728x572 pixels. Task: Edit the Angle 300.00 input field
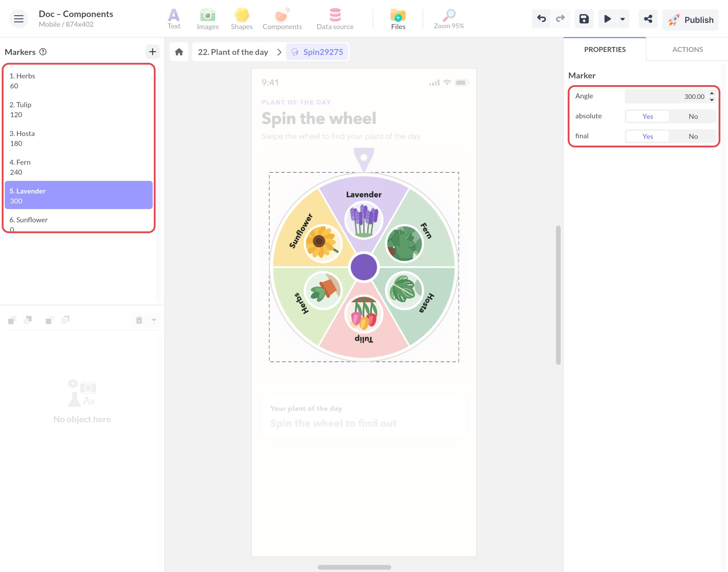point(665,96)
